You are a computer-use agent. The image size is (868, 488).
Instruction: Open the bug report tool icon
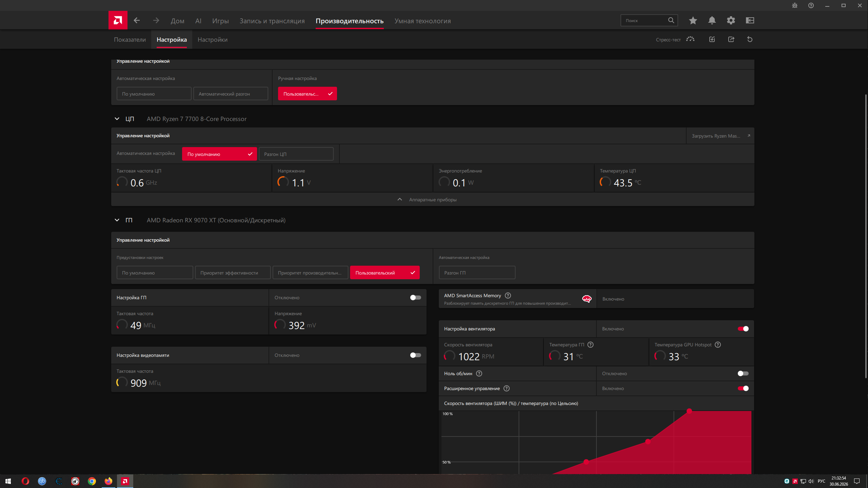click(795, 5)
